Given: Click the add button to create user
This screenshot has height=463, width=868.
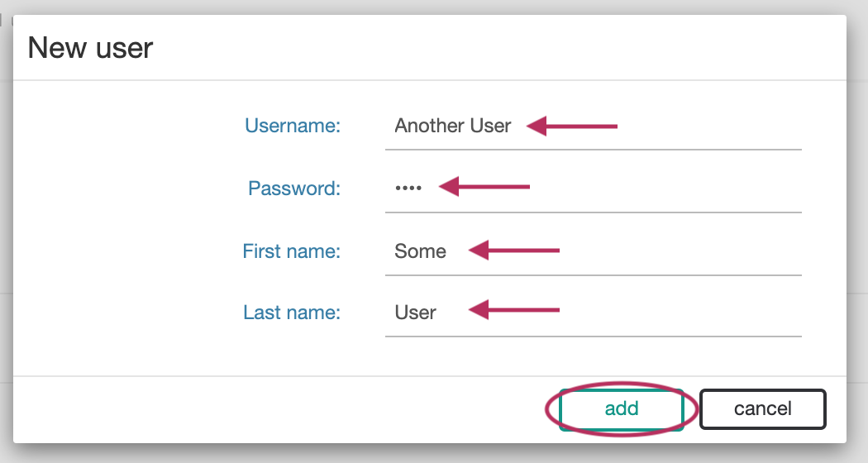Looking at the screenshot, I should click(x=621, y=409).
